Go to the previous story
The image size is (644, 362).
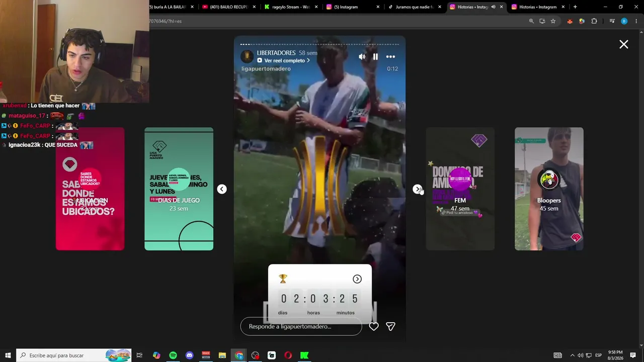[222, 189]
